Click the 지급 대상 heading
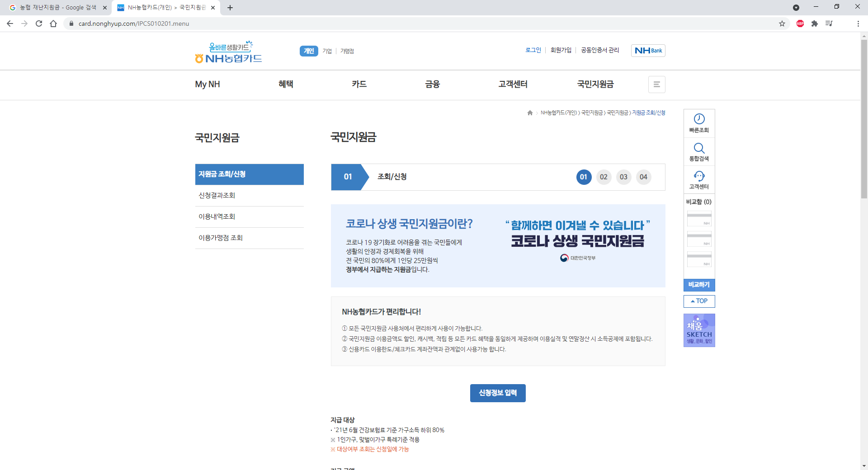 343,420
